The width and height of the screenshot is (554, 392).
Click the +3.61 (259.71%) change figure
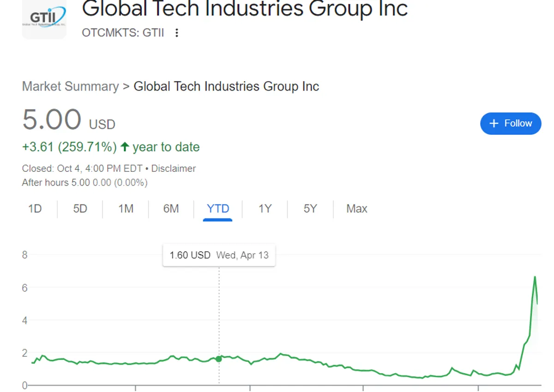click(69, 147)
